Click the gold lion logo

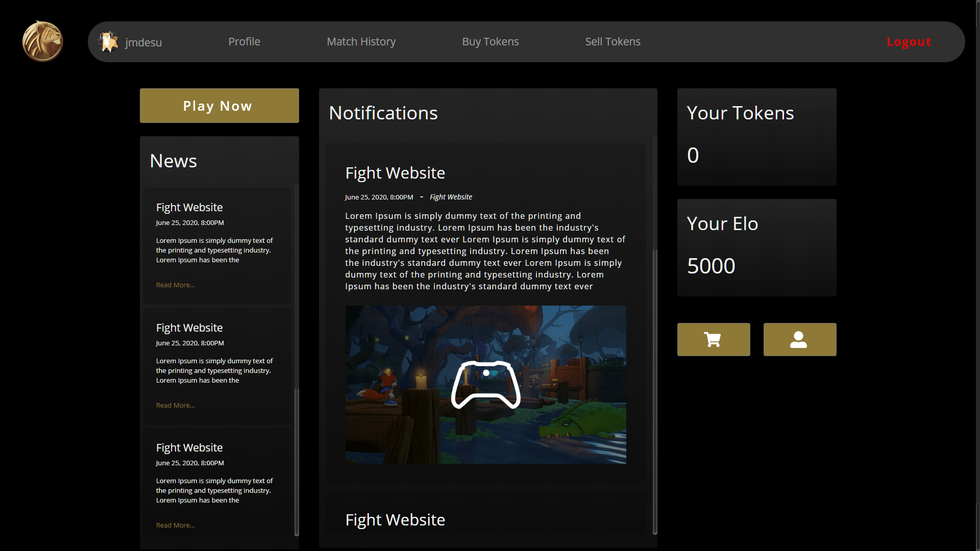click(x=42, y=41)
